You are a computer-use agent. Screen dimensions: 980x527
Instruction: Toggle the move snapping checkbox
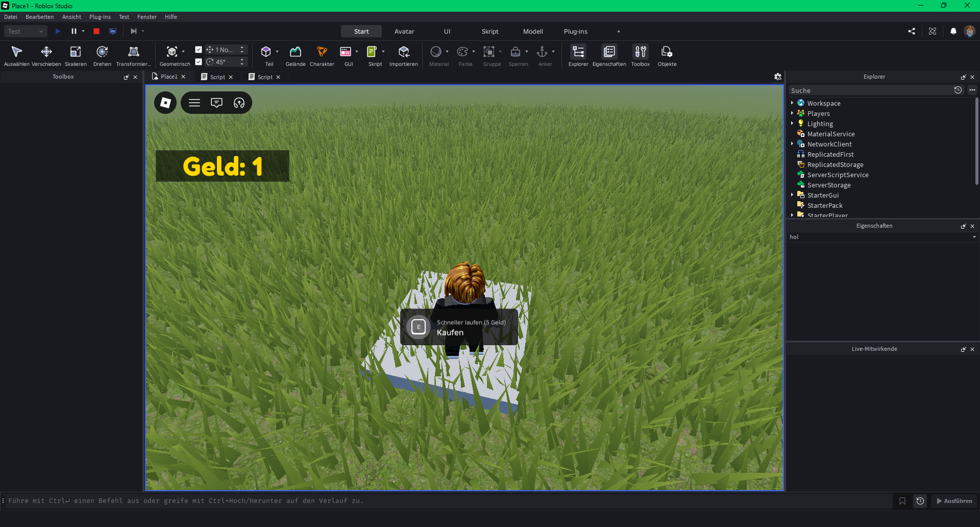[199, 50]
